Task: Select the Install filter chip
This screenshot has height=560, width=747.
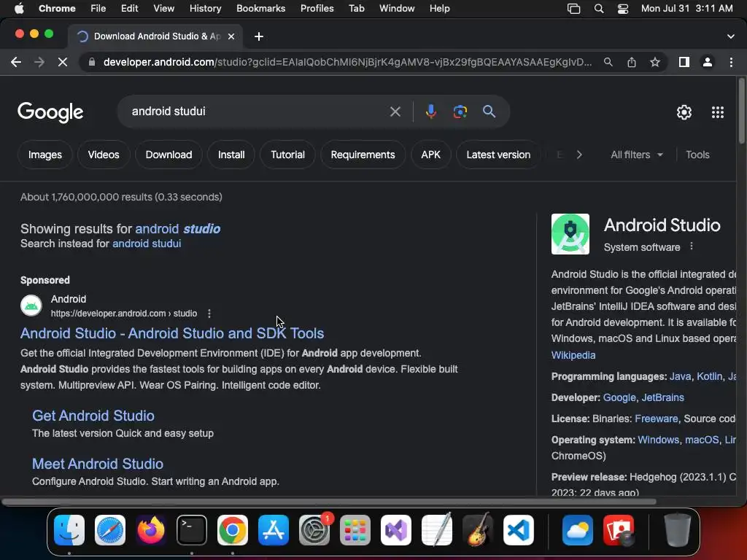Action: tap(231, 155)
